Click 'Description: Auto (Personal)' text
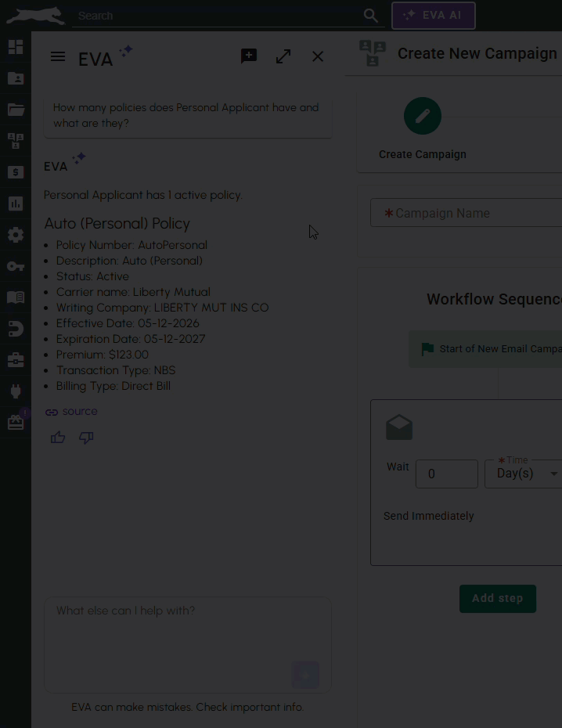The image size is (562, 728). pos(129,261)
